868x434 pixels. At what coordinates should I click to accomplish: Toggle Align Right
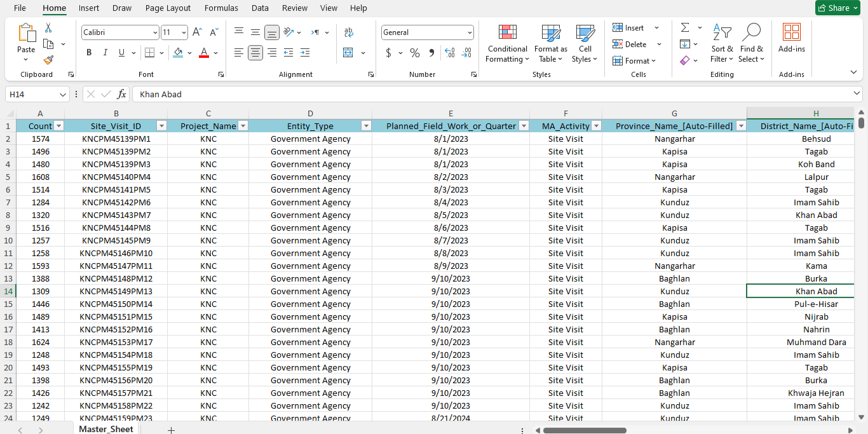[x=272, y=53]
